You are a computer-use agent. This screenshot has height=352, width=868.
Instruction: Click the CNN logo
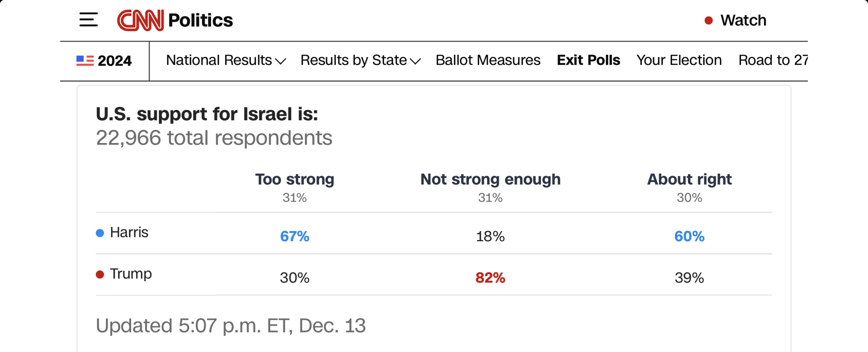(x=140, y=20)
